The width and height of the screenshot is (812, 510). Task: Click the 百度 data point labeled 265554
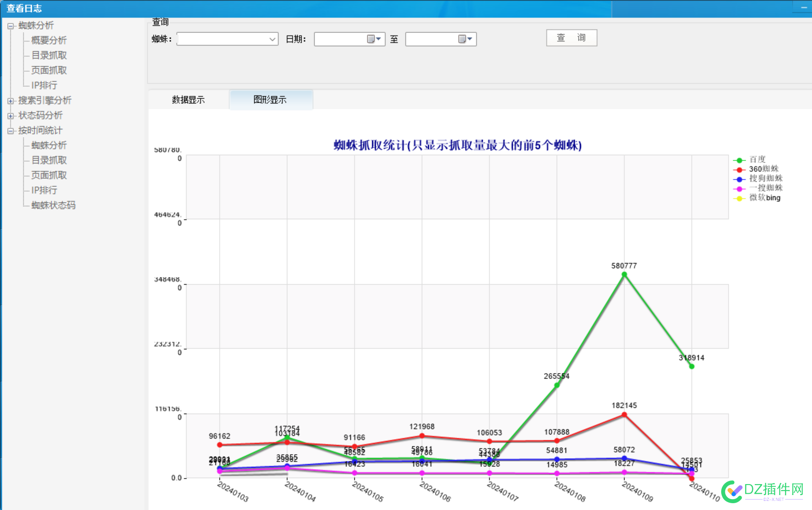click(557, 385)
